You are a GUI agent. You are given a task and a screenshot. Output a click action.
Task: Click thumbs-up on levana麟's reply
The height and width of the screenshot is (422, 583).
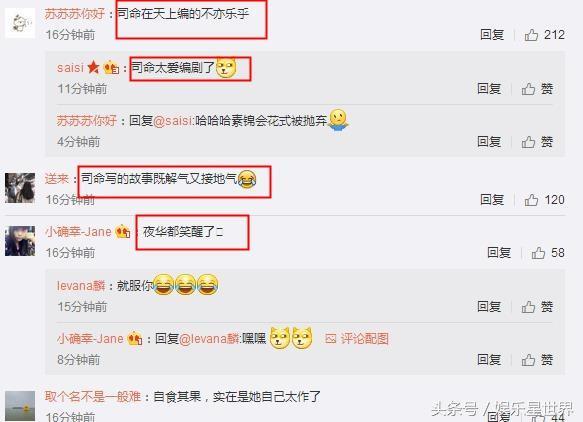point(528,307)
